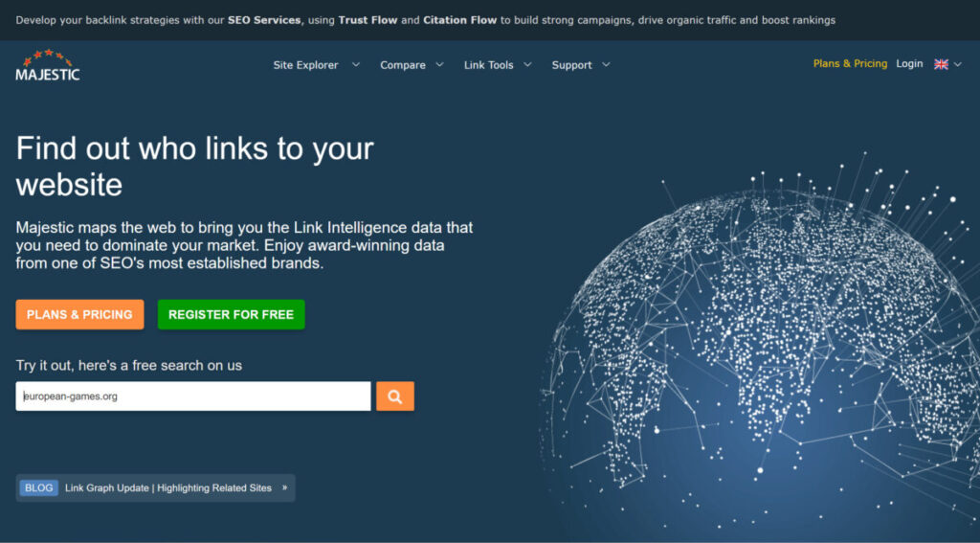Click the double arrow on blog banner
The image size is (980, 543).
pos(284,488)
